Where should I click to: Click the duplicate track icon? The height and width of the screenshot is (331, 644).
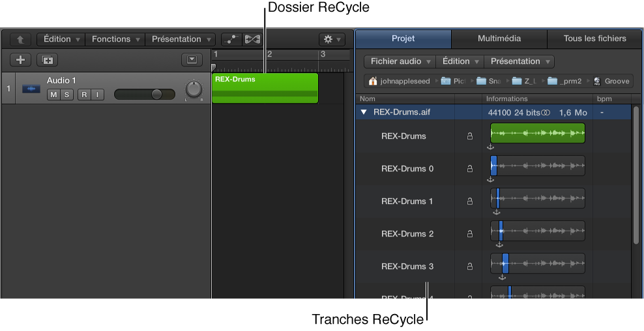[47, 60]
